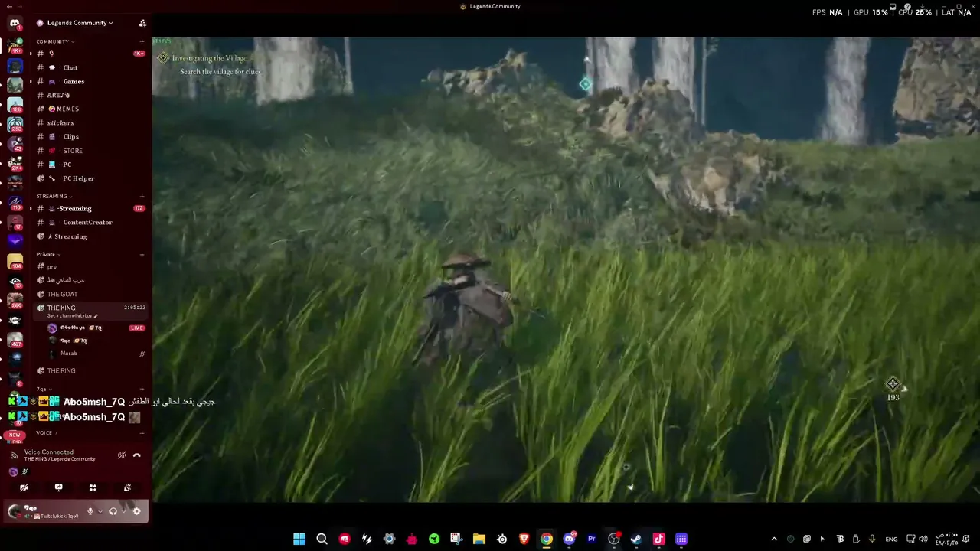Add a channel to STREAMING category
The image size is (980, 551).
click(142, 196)
